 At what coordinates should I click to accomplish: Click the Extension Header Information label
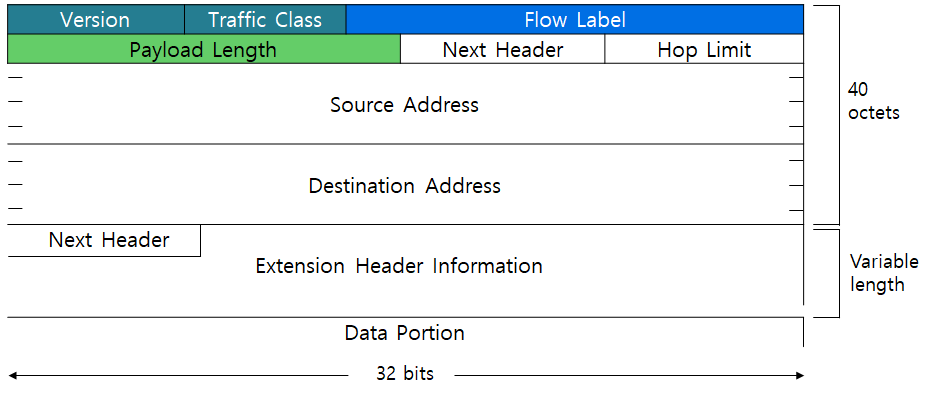(x=399, y=265)
